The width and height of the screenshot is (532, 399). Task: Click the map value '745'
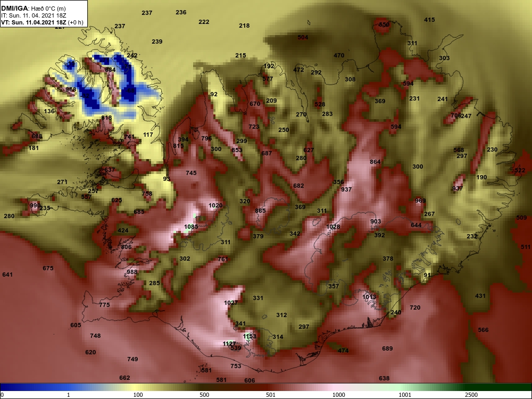[x=191, y=173]
